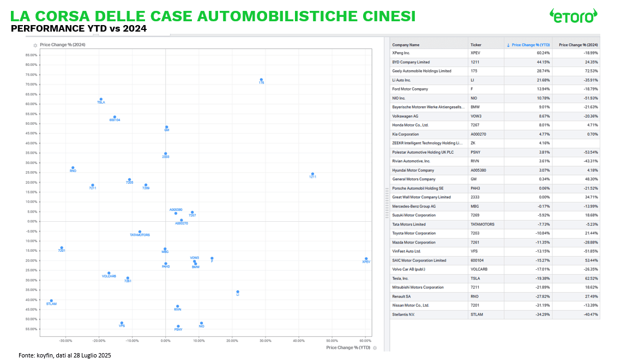
Task: Click Ticker column header
Action: pos(476,45)
